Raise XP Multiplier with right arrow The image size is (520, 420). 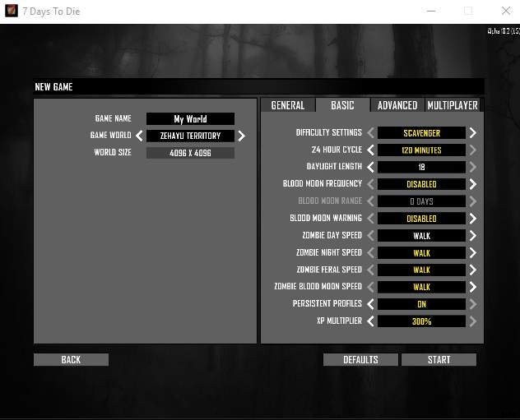point(473,321)
